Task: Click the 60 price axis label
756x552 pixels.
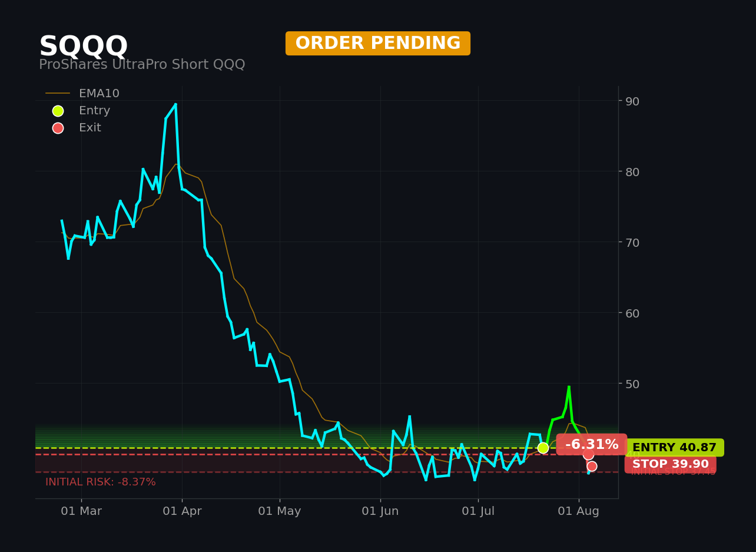Action: 632,313
